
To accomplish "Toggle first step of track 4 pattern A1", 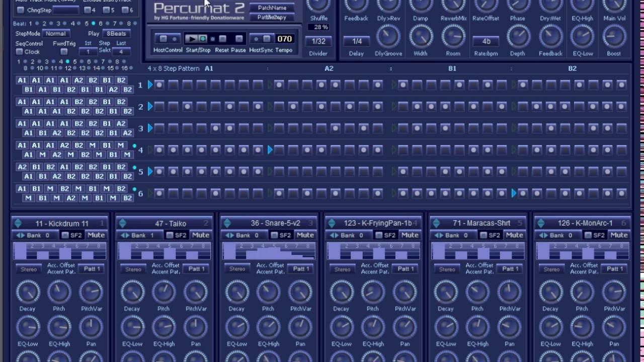I will click(x=159, y=150).
